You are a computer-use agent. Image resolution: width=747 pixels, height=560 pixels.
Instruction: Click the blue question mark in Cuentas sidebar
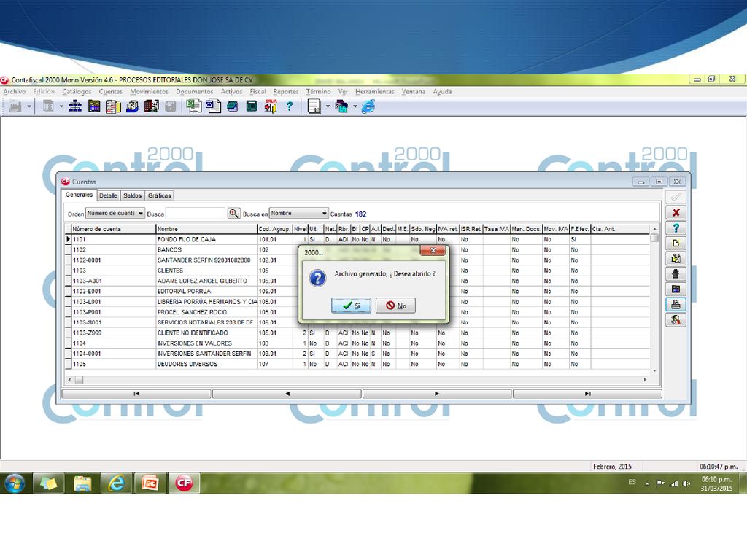[676, 227]
